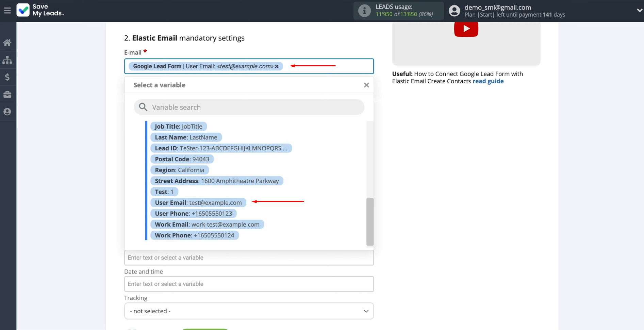Click the demo_sml@gmail.com account name
The height and width of the screenshot is (330, 644).
coord(498,7)
